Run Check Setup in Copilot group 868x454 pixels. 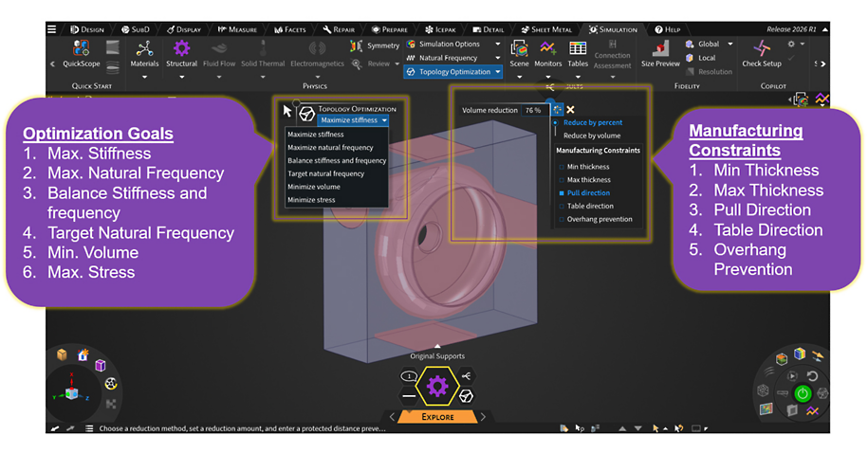(x=762, y=54)
